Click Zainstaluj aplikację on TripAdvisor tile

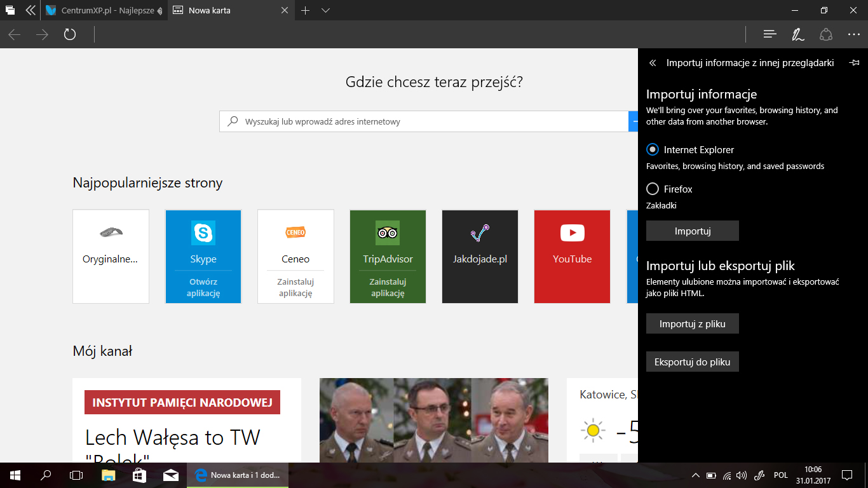(x=388, y=287)
